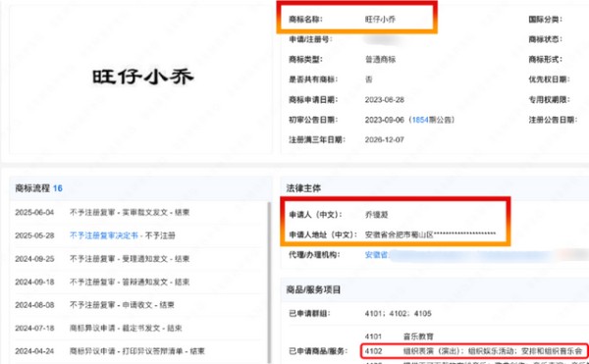Click the 申请人地址（中文） field label
Screen dimensions: 589x364
click(x=323, y=234)
